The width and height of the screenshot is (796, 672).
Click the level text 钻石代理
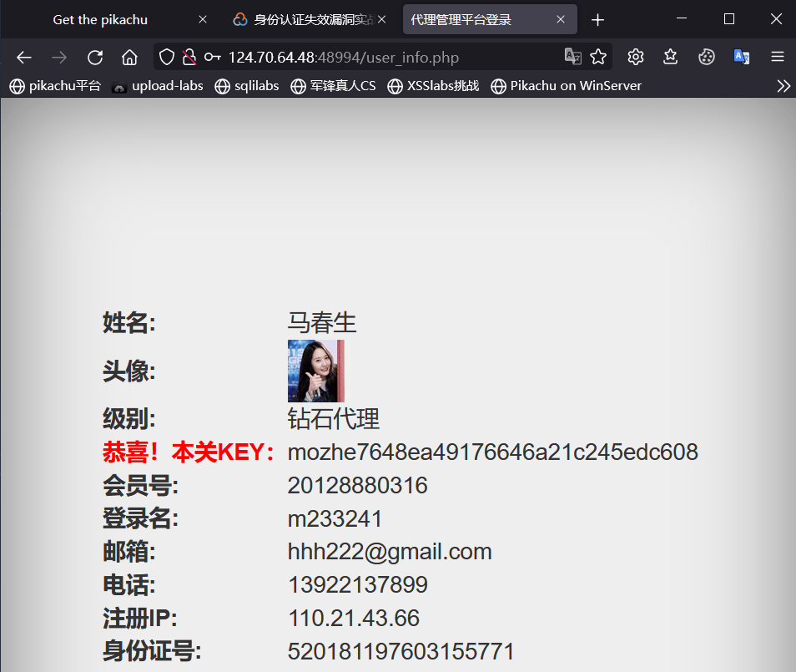pos(334,419)
